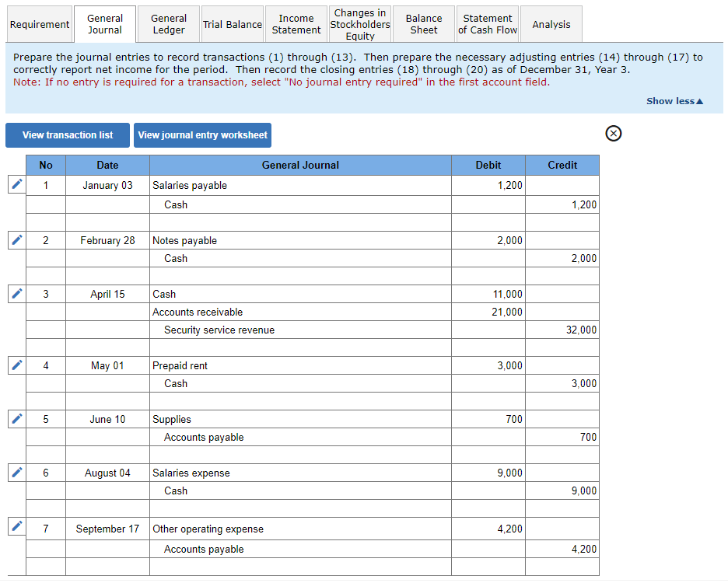Close the journal with the circled X icon

(x=614, y=134)
